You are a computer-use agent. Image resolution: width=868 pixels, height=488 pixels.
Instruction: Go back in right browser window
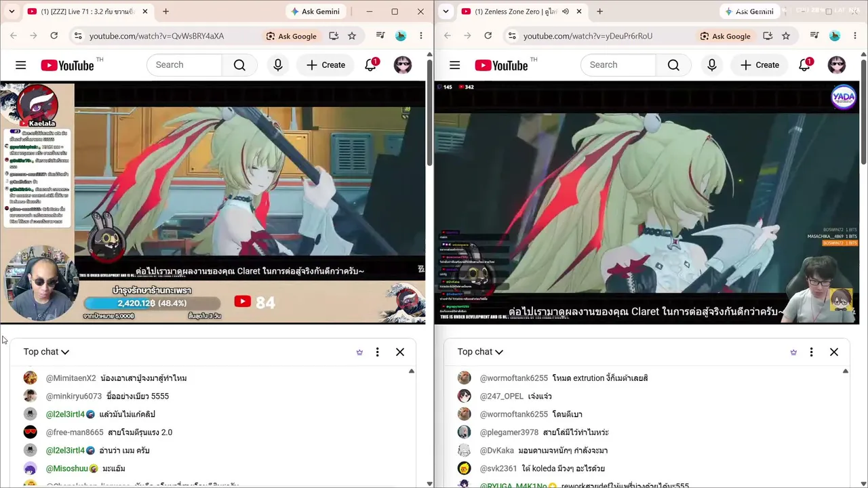tap(448, 36)
